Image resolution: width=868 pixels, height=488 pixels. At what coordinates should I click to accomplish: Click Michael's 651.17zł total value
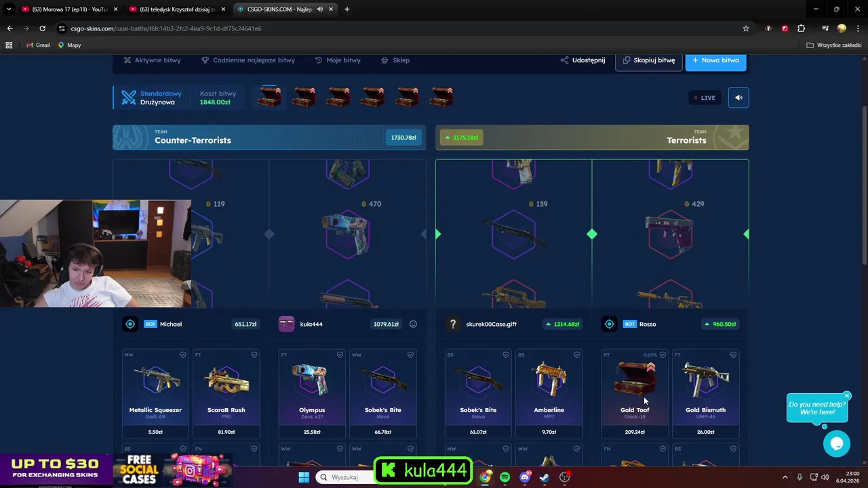pyautogui.click(x=245, y=324)
